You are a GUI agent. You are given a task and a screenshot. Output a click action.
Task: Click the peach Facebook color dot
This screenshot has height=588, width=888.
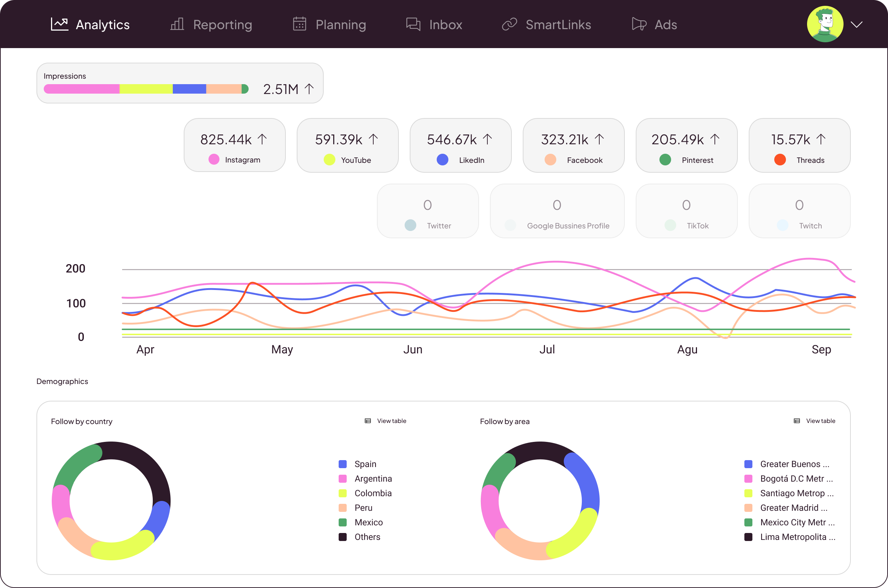(550, 160)
